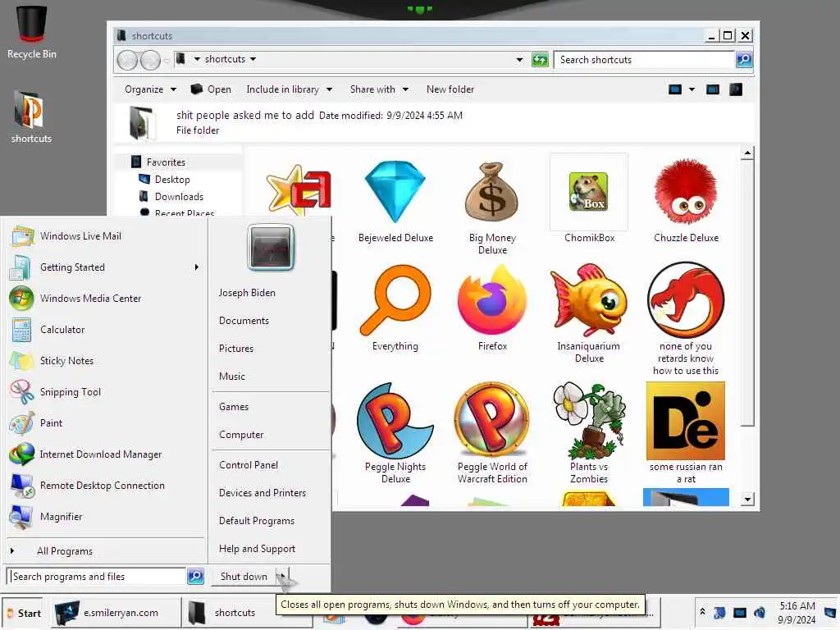Screen dimensions: 840x630
Task: Click the Search programs and files field
Action: 97,577
